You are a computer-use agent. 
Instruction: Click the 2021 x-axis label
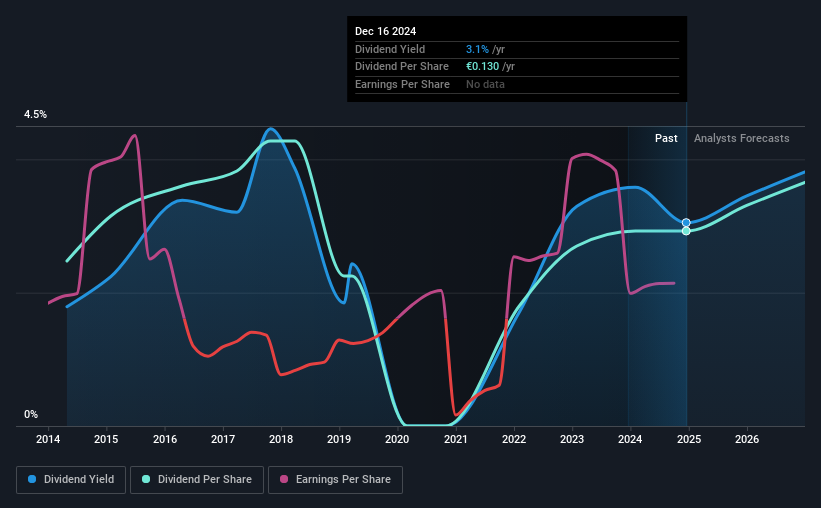point(456,439)
